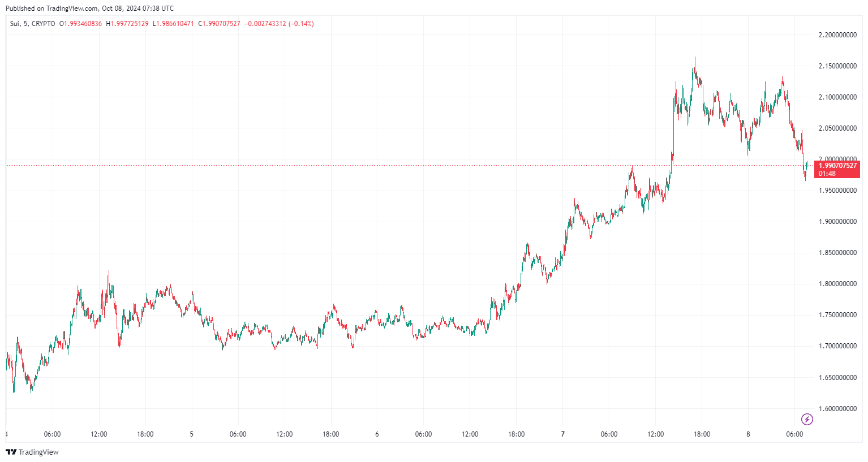The height and width of the screenshot is (462, 868).
Task: Click the 1.600000000 price axis label
Action: (837, 408)
